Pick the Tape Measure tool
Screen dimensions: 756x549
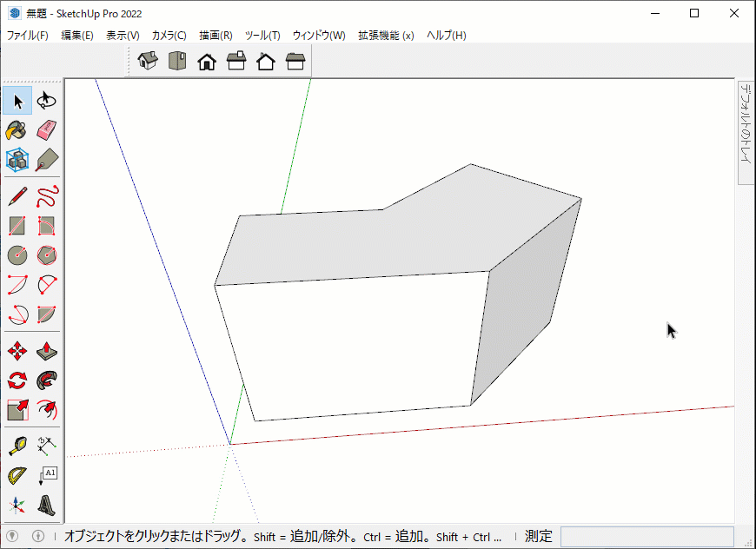pyautogui.click(x=17, y=446)
